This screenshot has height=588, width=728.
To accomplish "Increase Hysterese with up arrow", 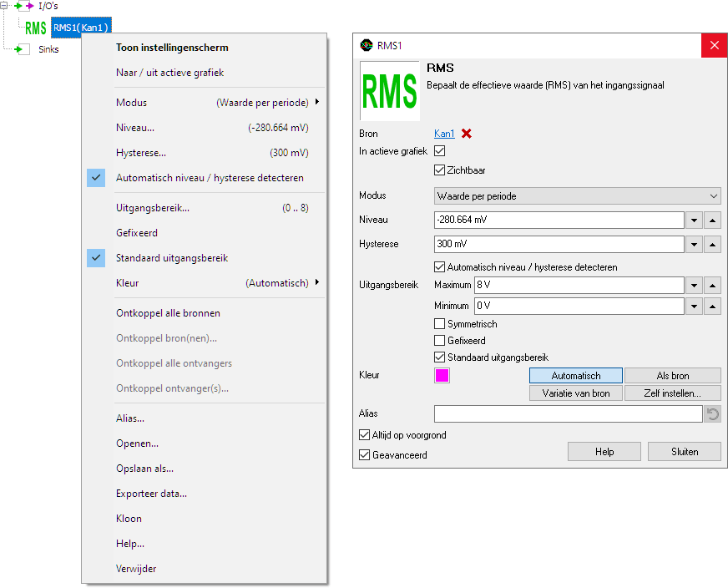I will coord(712,244).
